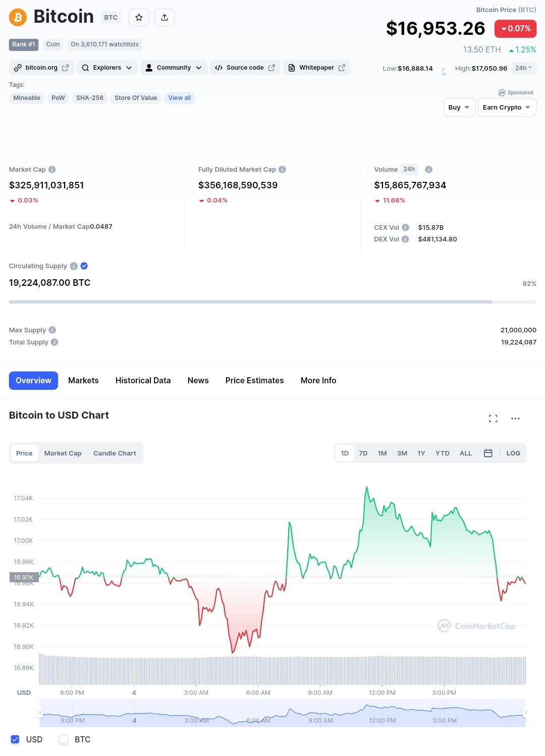
Task: Switch to the News tab
Action: point(198,381)
